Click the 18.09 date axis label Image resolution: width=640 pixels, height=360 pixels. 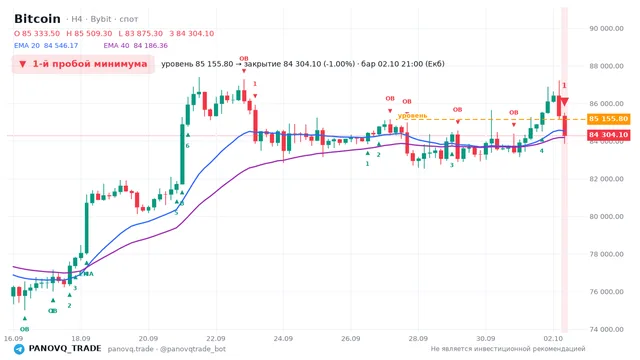pos(80,338)
